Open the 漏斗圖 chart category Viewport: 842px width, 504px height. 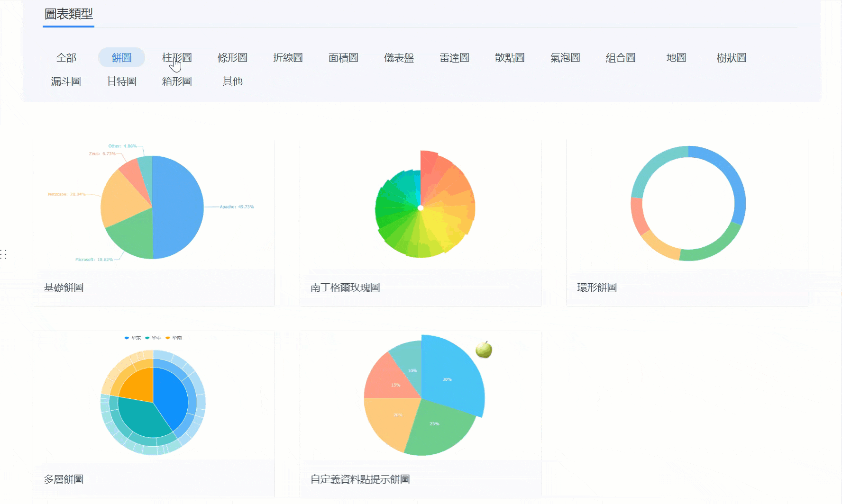click(x=66, y=81)
